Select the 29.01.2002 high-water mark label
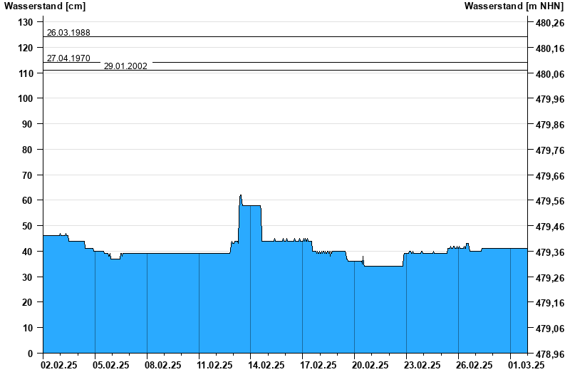This screenshot has width=570, height=392. 125,66
